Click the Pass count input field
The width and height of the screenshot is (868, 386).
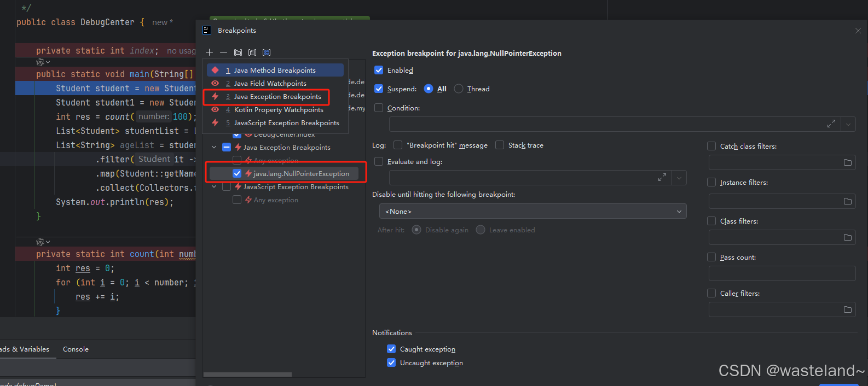782,273
